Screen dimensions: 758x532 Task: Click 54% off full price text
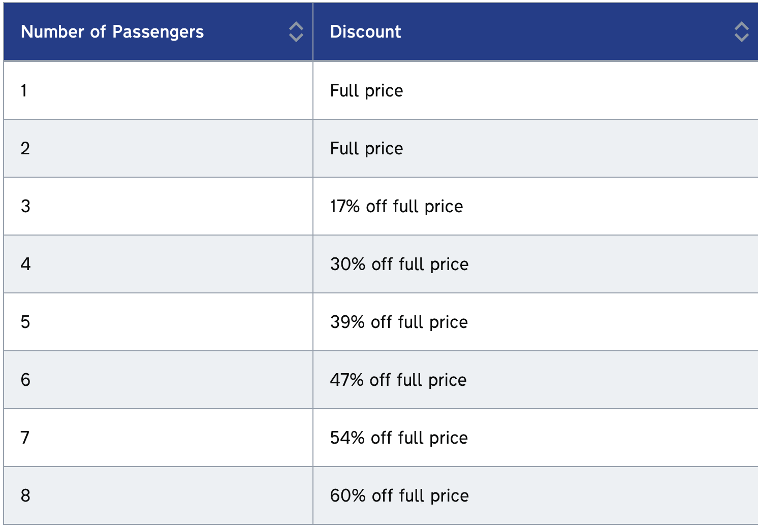click(x=399, y=438)
